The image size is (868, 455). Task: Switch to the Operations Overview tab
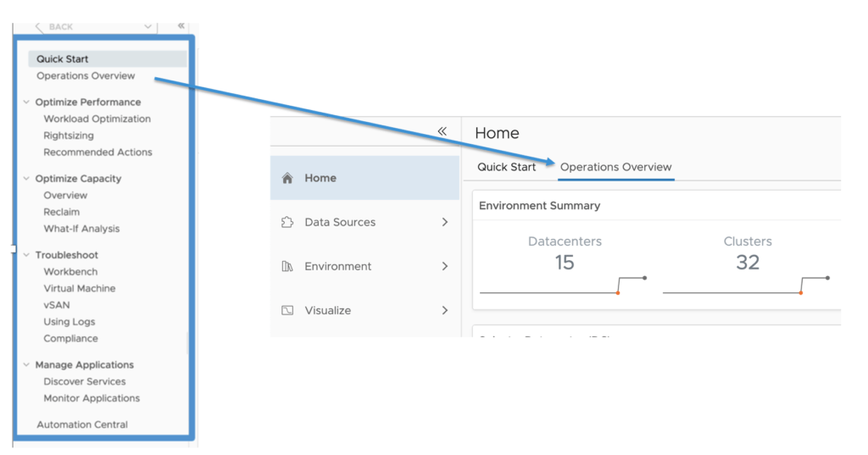pyautogui.click(x=615, y=167)
